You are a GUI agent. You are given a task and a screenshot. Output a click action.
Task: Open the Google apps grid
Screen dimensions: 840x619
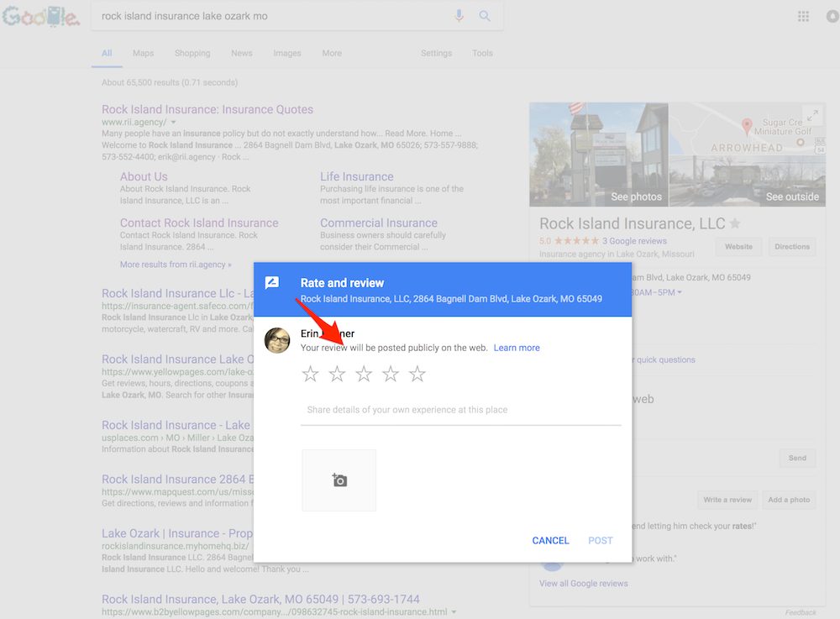tap(804, 17)
